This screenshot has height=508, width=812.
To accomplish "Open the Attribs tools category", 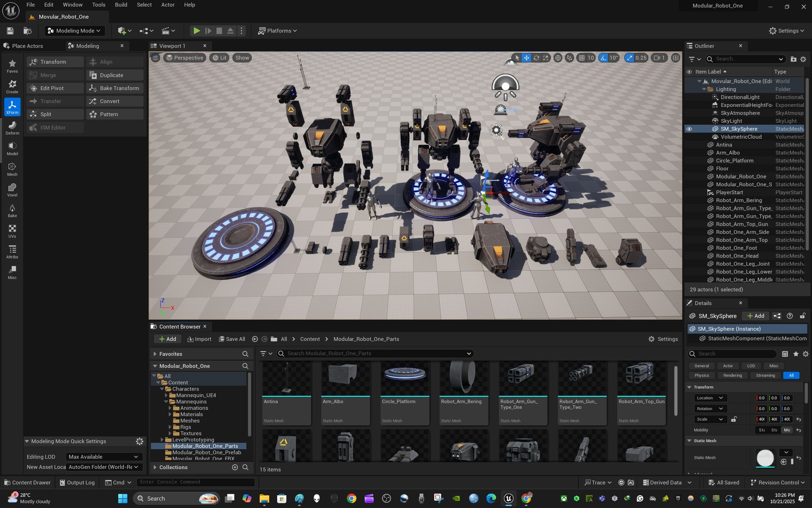I will [x=12, y=252].
